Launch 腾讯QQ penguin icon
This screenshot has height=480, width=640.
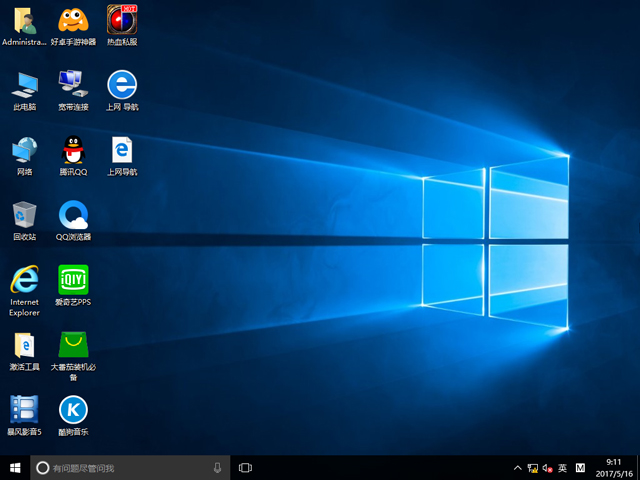[73, 150]
